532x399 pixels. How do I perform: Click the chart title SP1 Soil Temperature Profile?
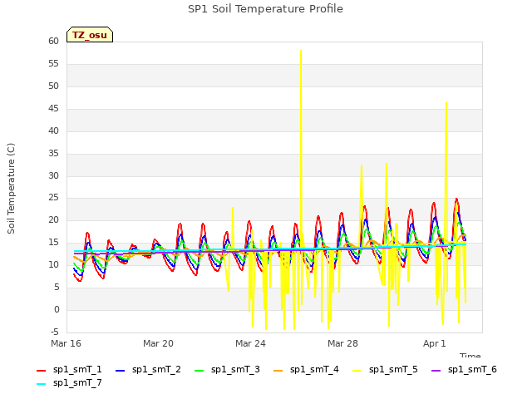[265, 9]
